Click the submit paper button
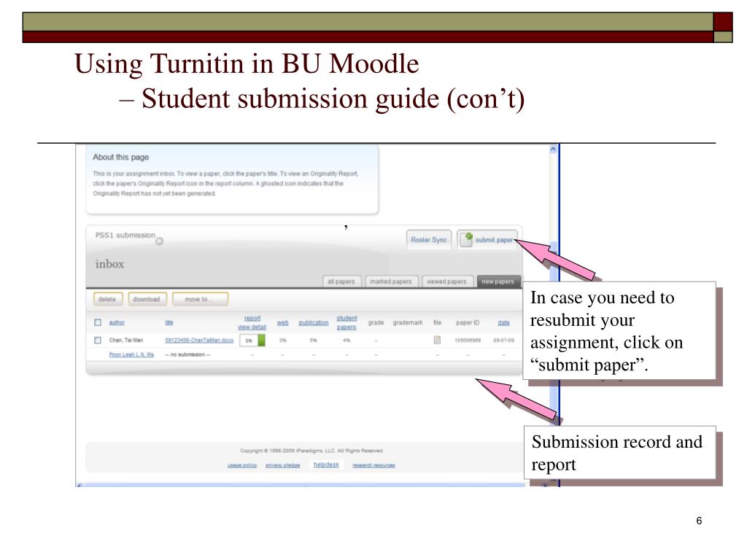 [487, 239]
